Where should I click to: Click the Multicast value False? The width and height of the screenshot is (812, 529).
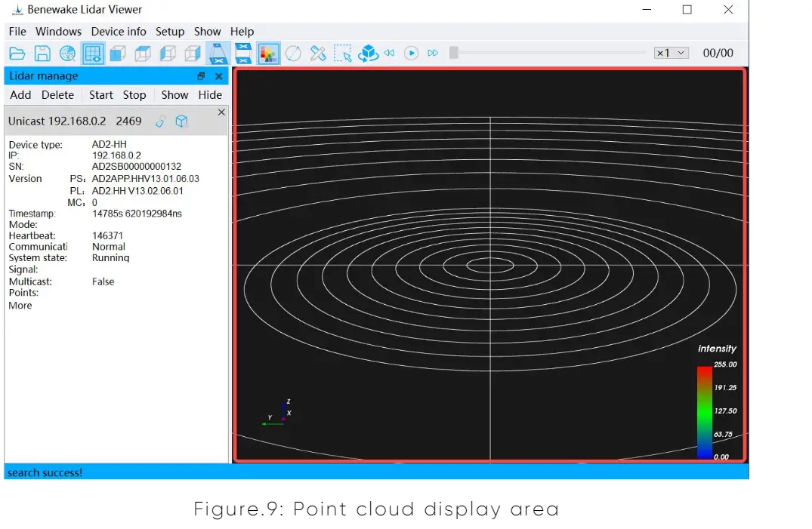(103, 281)
